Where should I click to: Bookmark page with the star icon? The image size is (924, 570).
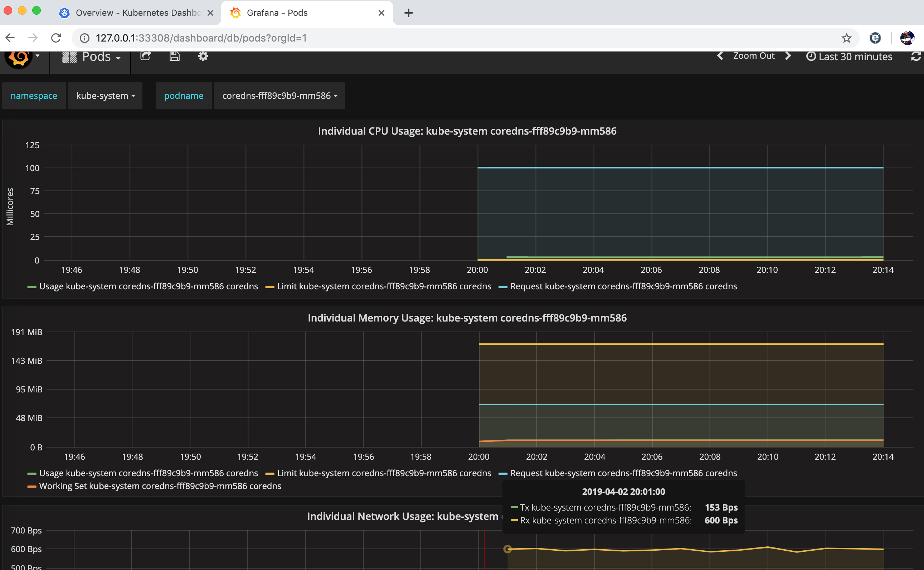click(x=846, y=38)
